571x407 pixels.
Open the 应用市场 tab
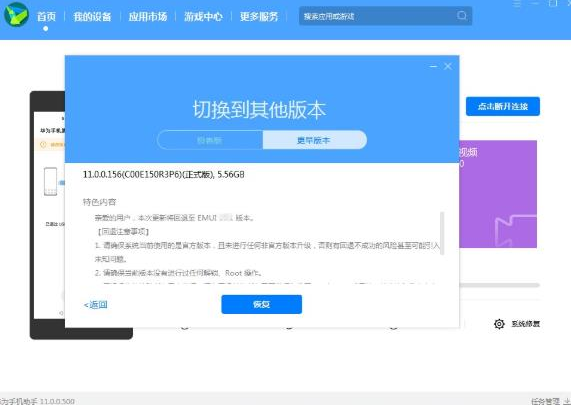[147, 16]
